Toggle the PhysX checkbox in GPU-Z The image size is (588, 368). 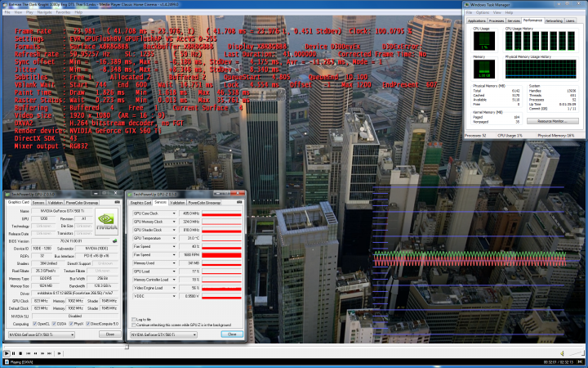coord(71,324)
